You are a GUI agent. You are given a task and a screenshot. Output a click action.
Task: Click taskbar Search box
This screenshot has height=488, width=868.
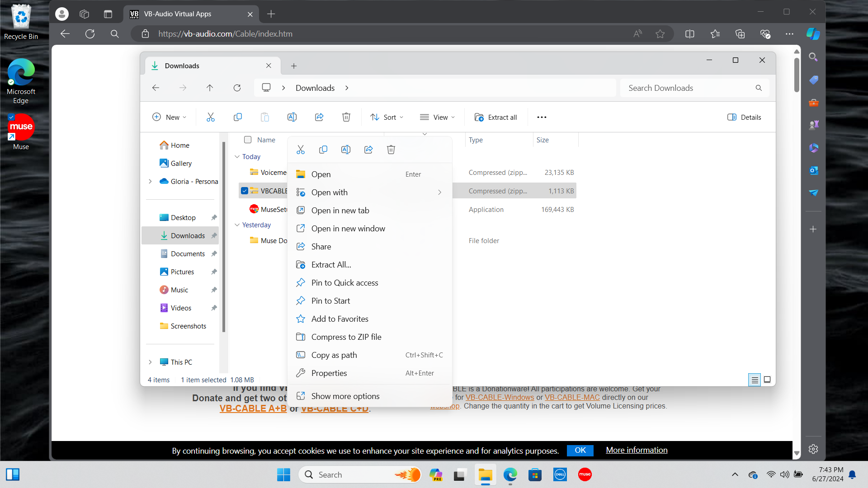coord(360,474)
